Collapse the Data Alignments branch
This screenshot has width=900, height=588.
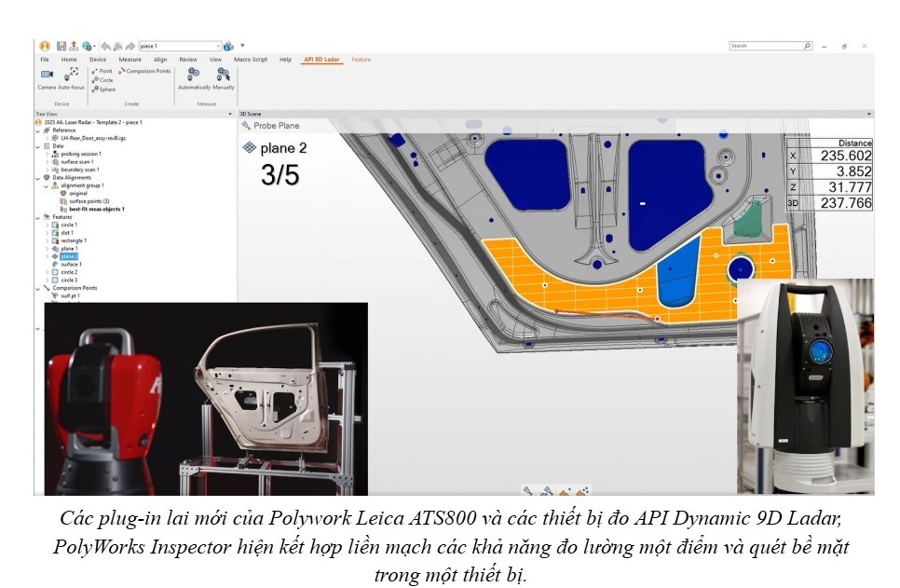click(38, 177)
